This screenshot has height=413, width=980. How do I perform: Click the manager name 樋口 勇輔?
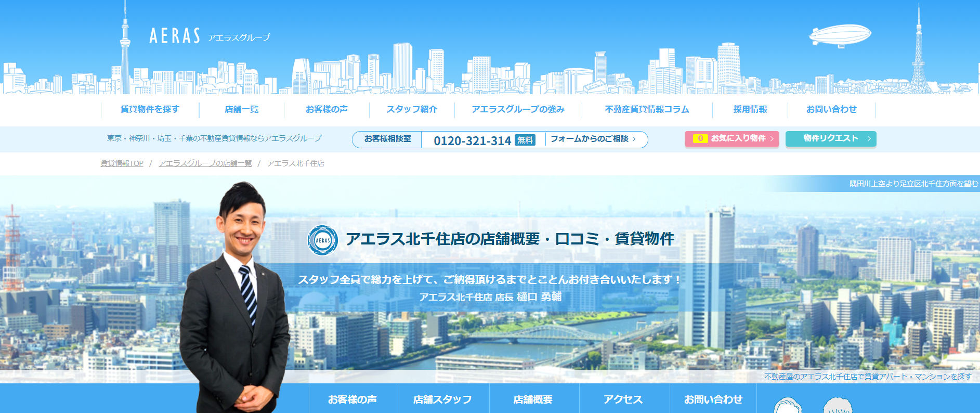pyautogui.click(x=539, y=297)
